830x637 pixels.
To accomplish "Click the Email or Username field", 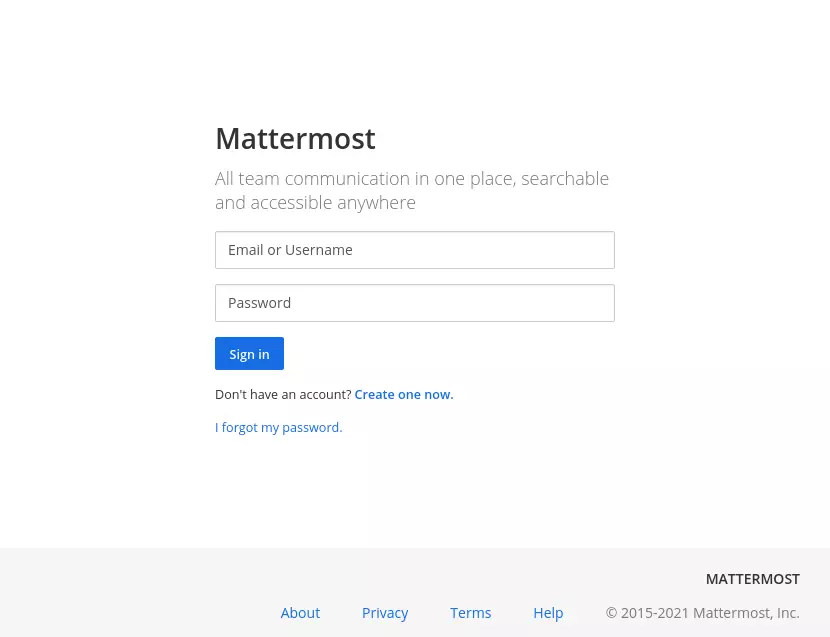I will tap(414, 250).
